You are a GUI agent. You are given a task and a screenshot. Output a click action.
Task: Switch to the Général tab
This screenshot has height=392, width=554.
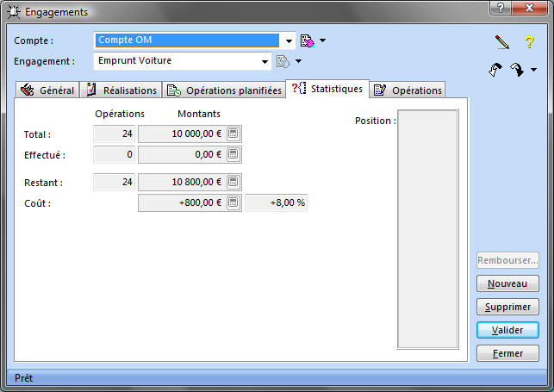click(x=48, y=90)
